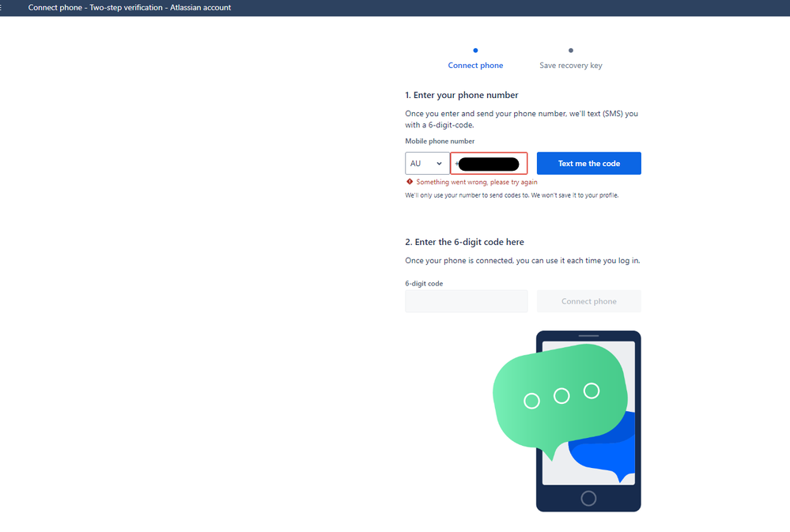
Task: Click the phone illustration at the bottom
Action: pos(588,421)
